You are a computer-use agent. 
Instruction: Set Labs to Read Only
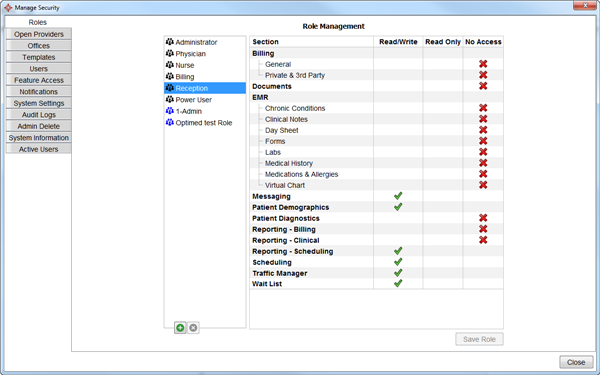(443, 152)
